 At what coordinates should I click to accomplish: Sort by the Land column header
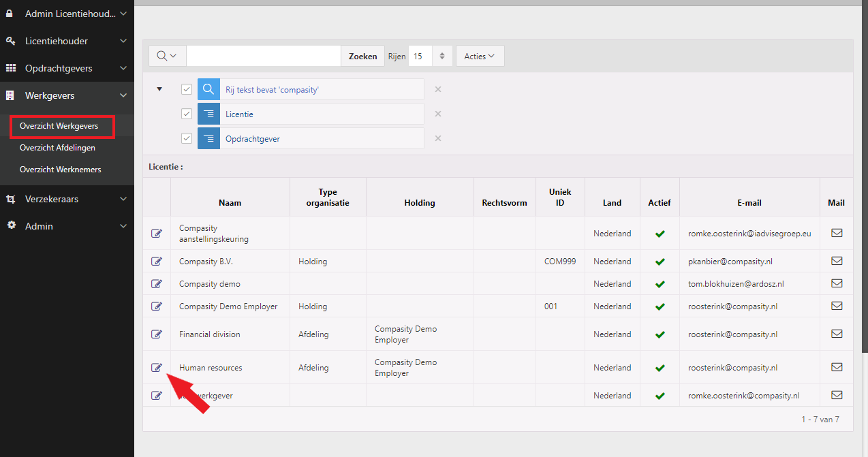[x=612, y=202]
